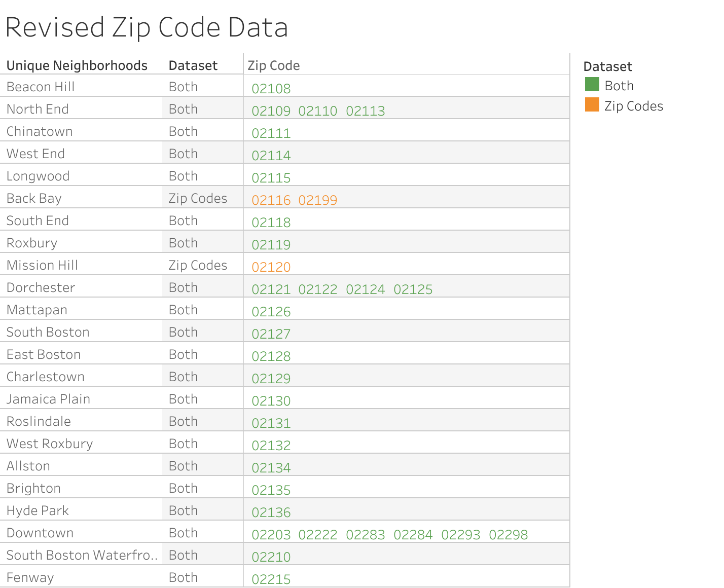This screenshot has height=588, width=724.
Task: Select the Charlestown neighborhood
Action: [46, 377]
